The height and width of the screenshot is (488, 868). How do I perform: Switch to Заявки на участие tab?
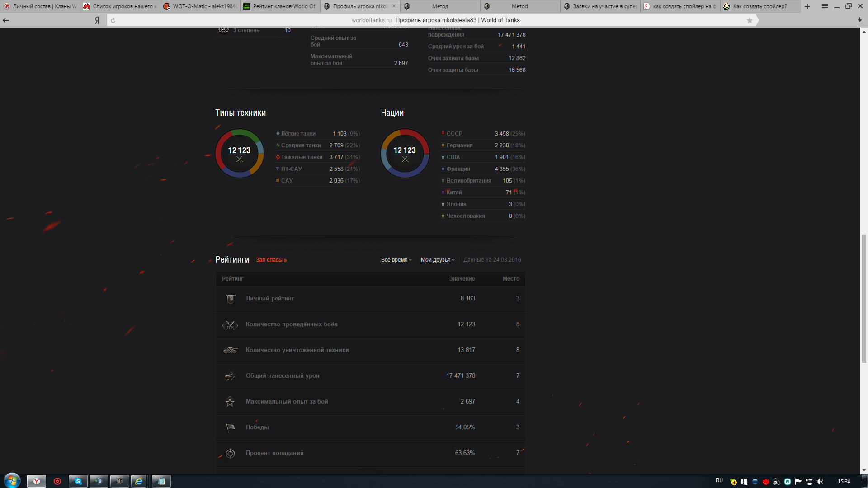(x=600, y=6)
